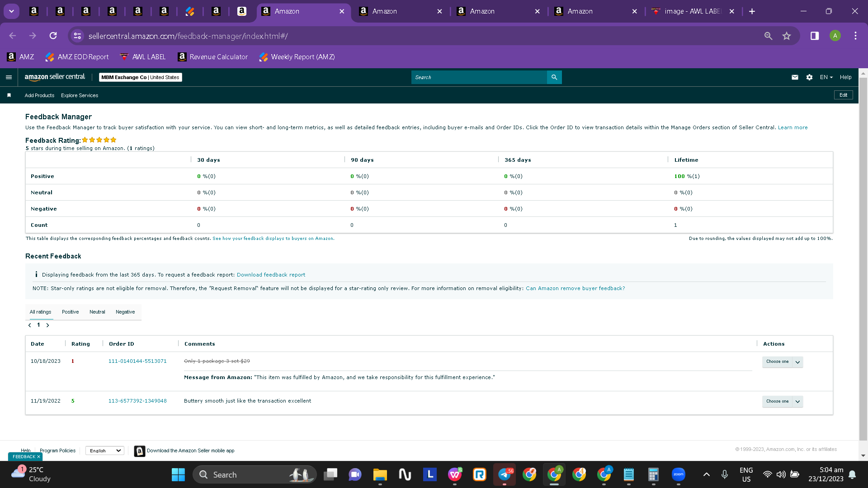This screenshot has height=488, width=868.
Task: Open the Windows notification bell
Action: coord(853,475)
